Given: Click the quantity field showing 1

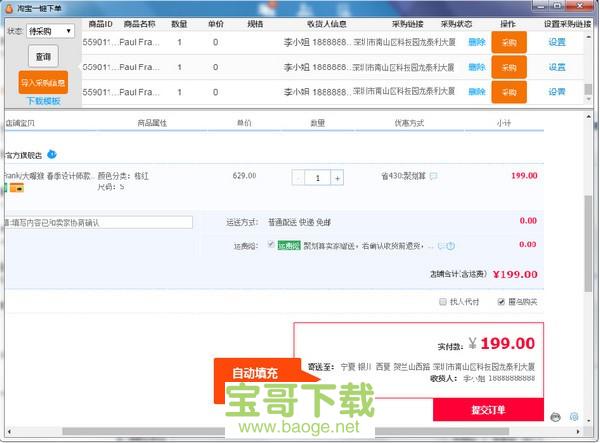Looking at the screenshot, I should point(318,178).
